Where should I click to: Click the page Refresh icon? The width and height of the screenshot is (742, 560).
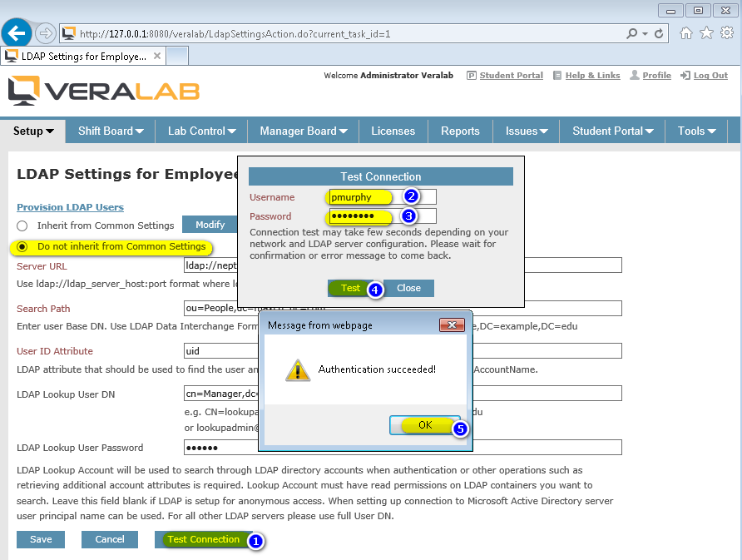point(659,33)
